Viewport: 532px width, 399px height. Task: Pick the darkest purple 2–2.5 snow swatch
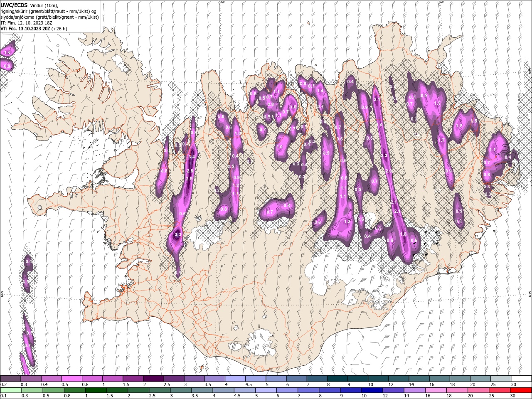click(153, 379)
